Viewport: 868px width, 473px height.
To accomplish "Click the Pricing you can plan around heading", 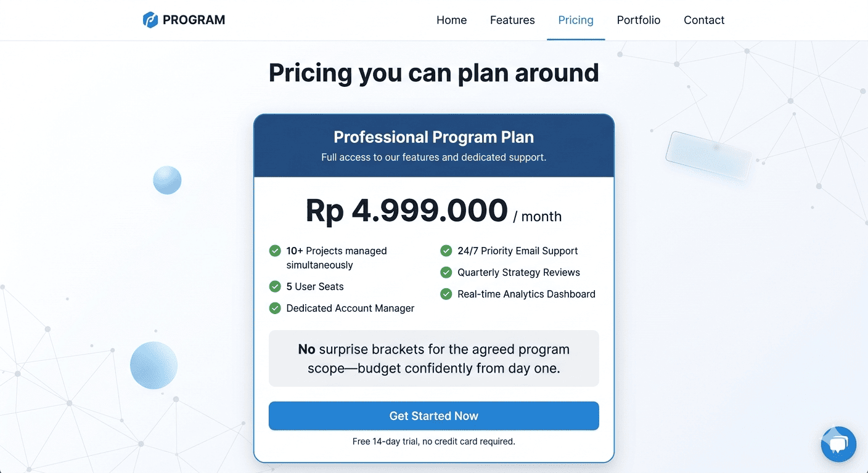I will [433, 73].
